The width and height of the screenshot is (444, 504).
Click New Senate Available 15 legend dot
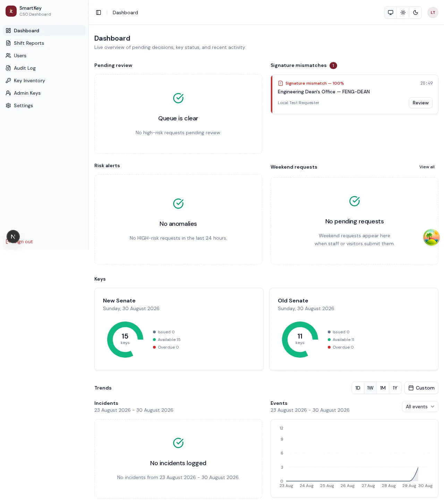point(154,340)
